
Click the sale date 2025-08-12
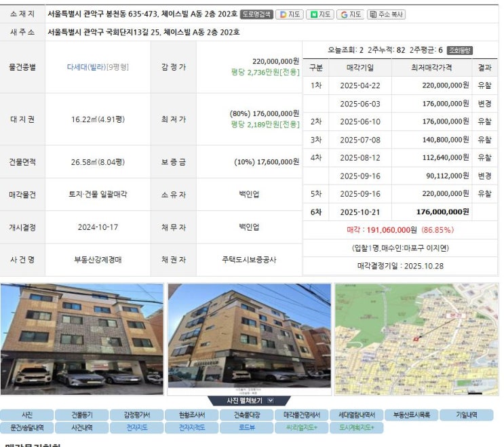[x=360, y=158]
